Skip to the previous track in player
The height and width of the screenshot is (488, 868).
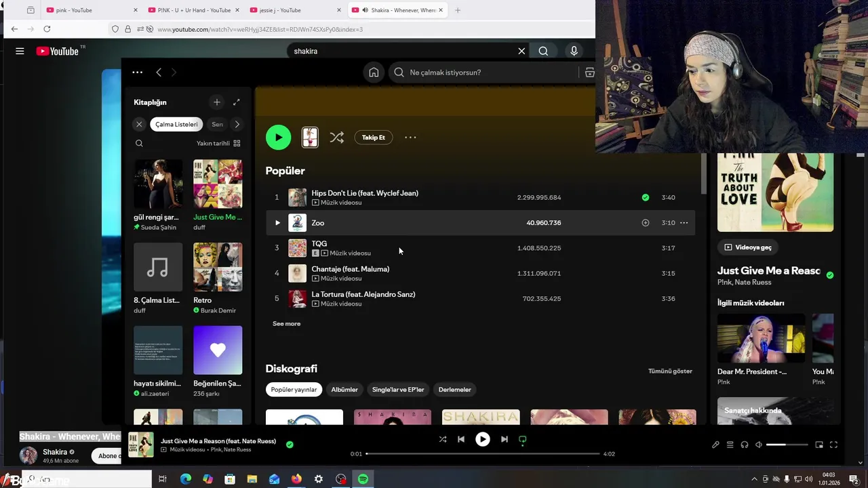tap(461, 439)
